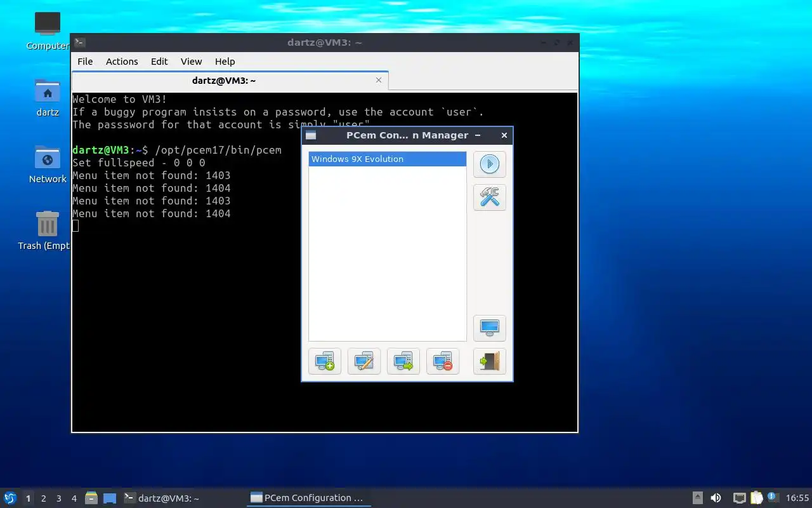Copy configuration using the green arrow computer icon
Image resolution: width=812 pixels, height=508 pixels.
(403, 361)
